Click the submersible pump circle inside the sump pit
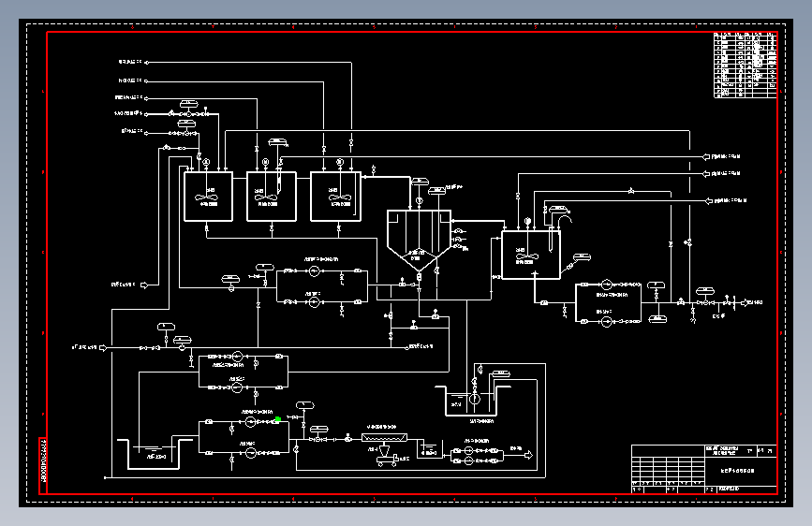This screenshot has height=526, width=812. click(x=474, y=399)
